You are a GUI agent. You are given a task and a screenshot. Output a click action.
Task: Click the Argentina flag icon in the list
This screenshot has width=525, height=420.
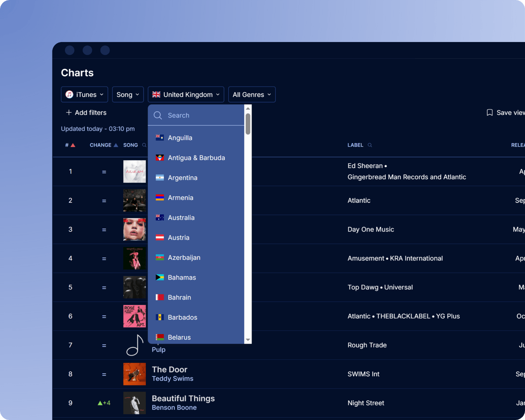(x=159, y=177)
